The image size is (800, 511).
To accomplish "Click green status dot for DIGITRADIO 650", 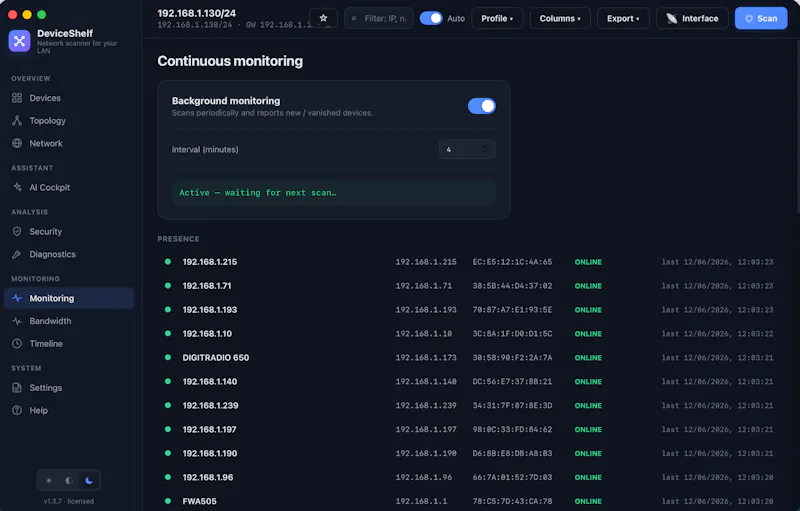I will point(168,357).
